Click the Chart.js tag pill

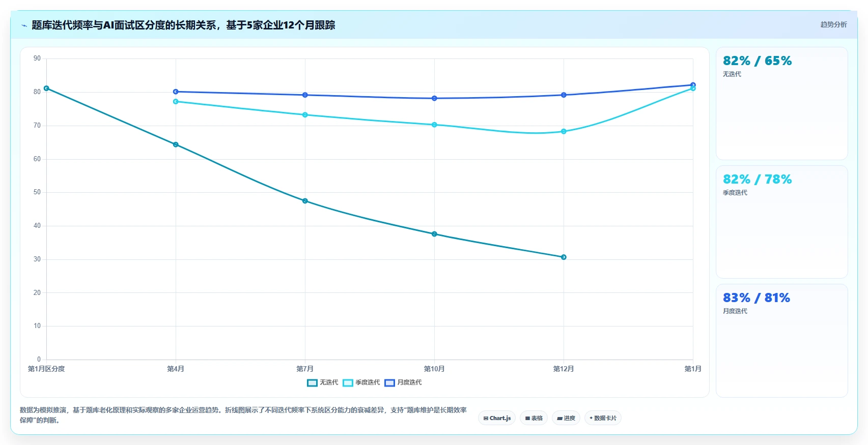click(x=497, y=418)
